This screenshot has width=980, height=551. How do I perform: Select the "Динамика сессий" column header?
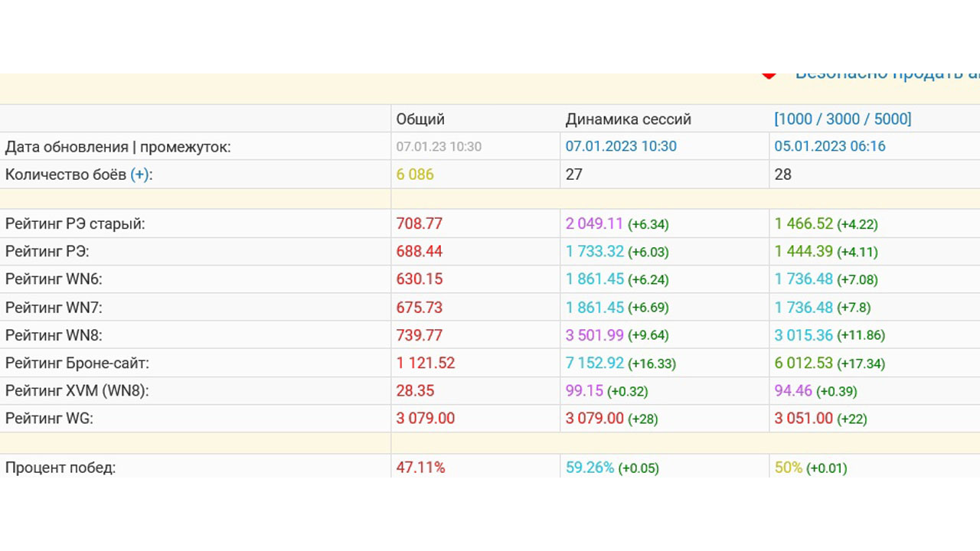click(x=628, y=119)
